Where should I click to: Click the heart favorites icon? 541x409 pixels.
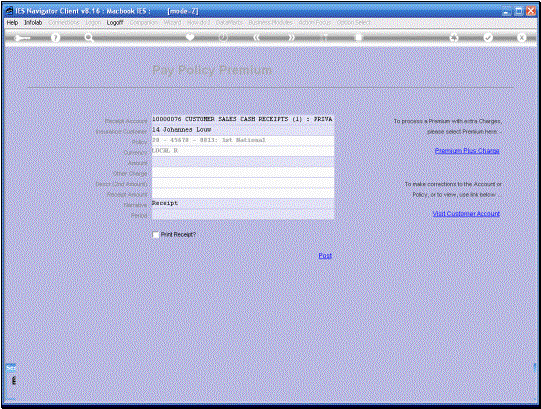coord(190,37)
